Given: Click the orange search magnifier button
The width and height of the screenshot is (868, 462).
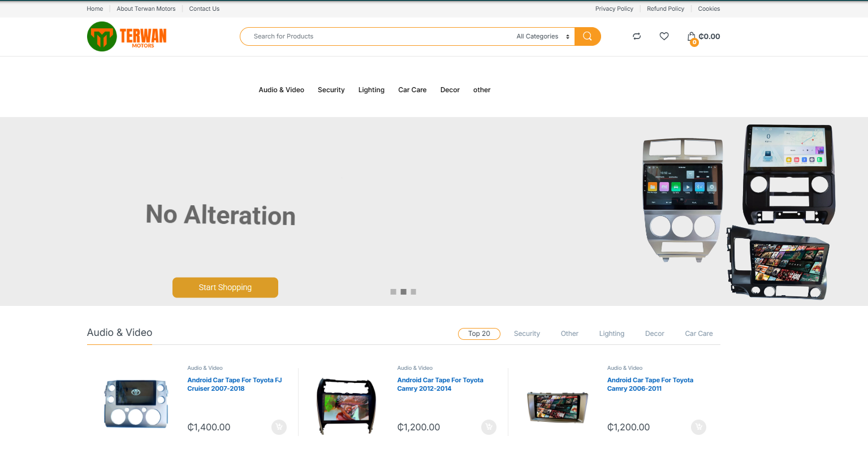Looking at the screenshot, I should (588, 36).
